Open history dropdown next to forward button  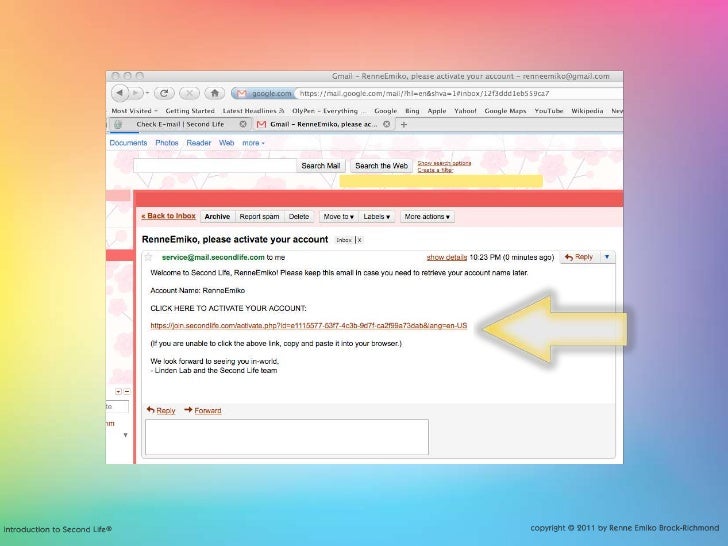click(147, 93)
